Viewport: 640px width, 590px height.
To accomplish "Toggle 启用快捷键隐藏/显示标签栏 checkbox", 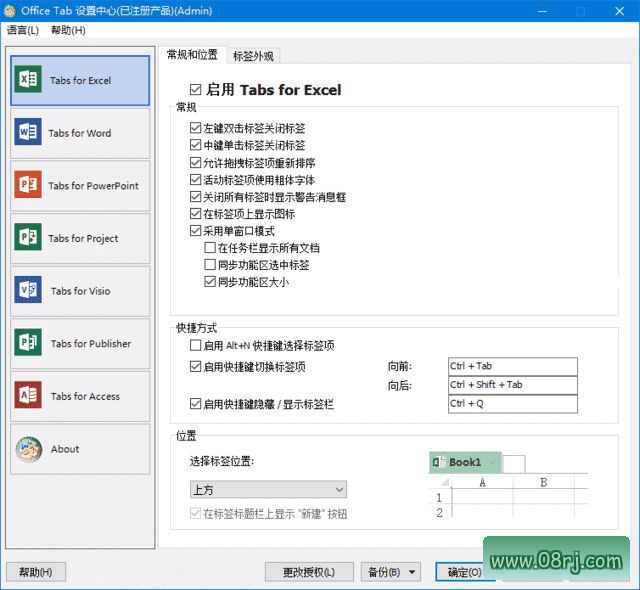I will click(196, 404).
